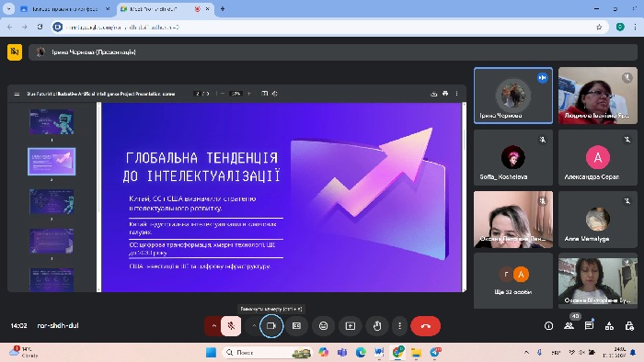
Task: Click the Ірина Чернова presenter tile
Action: click(x=513, y=96)
